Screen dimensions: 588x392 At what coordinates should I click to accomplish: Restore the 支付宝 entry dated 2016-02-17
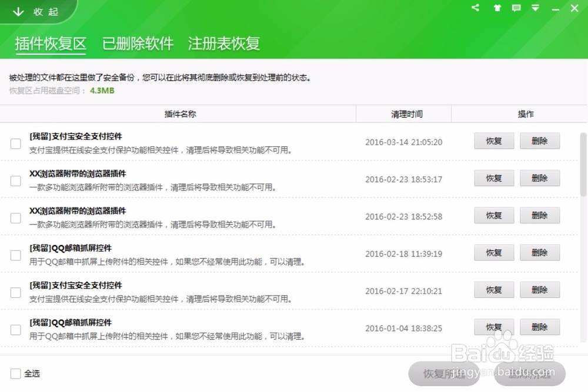point(494,290)
